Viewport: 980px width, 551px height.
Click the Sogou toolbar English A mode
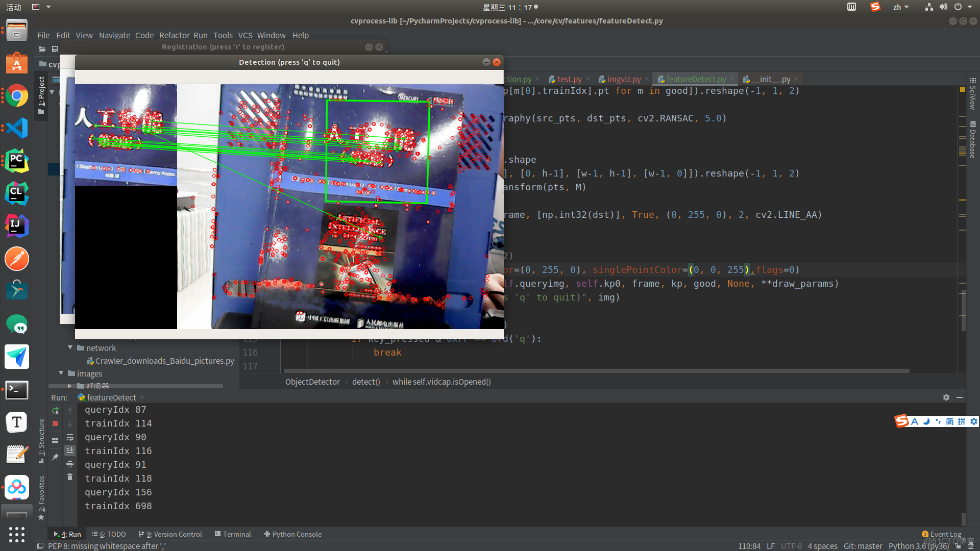pyautogui.click(x=915, y=421)
